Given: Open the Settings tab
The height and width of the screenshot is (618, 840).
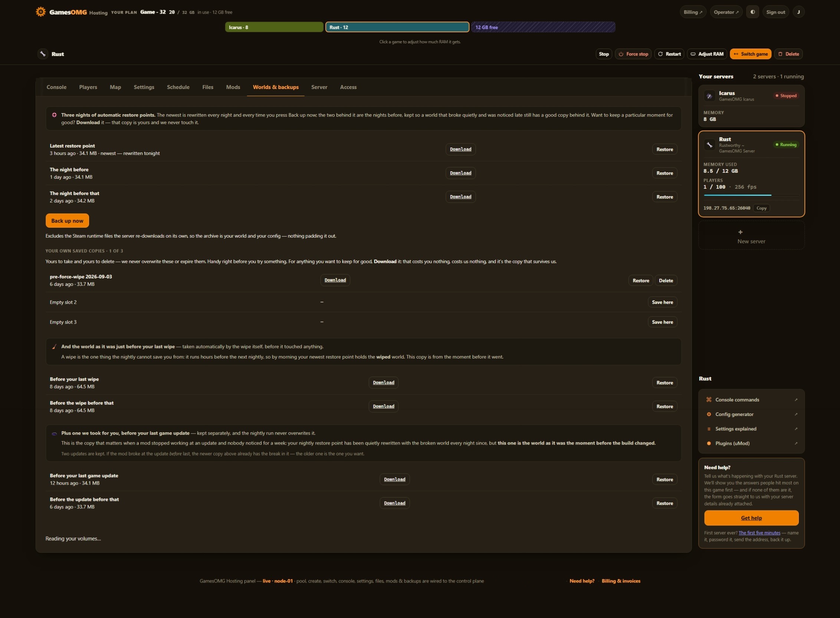Looking at the screenshot, I should [x=144, y=87].
